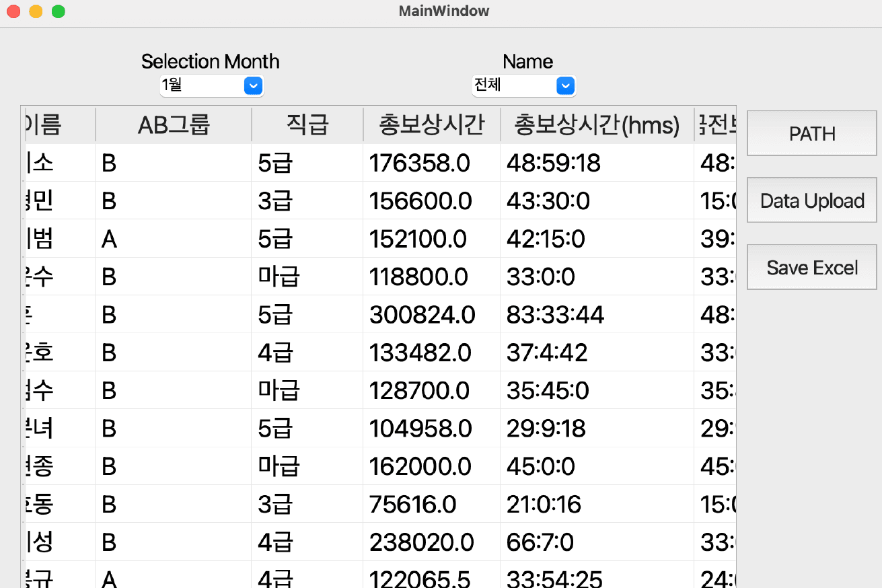
Task: Click the cell showing 37:4:42
Action: coord(597,353)
